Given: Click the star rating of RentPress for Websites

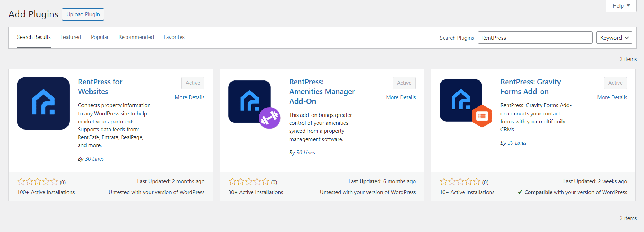Looking at the screenshot, I should coord(38,181).
